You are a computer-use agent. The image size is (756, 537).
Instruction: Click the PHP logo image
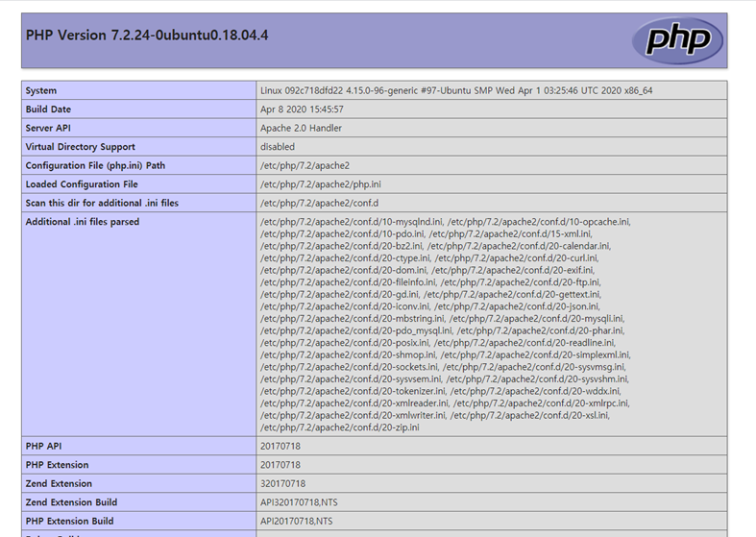pos(677,40)
